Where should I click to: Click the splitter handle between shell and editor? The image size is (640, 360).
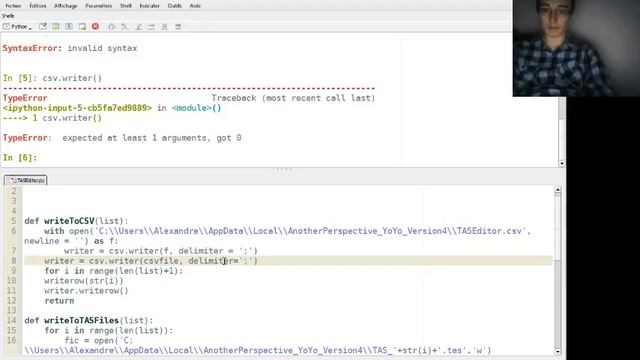tap(283, 169)
